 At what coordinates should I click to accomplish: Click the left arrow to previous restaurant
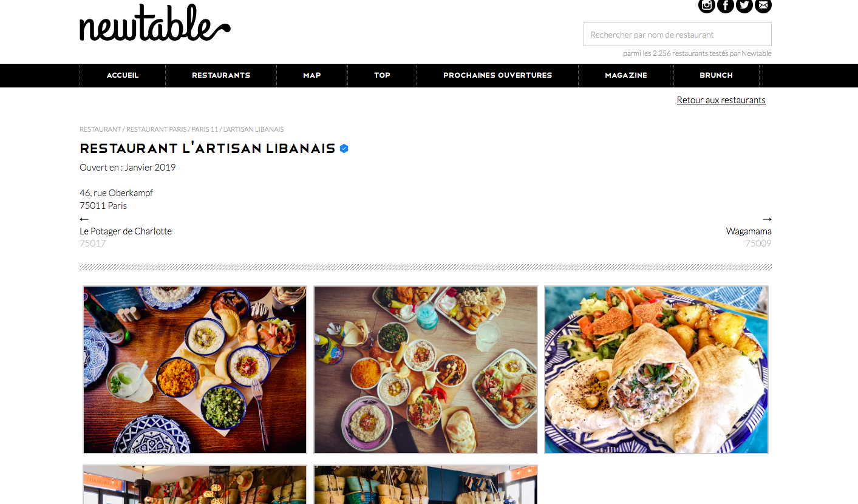[x=84, y=219]
